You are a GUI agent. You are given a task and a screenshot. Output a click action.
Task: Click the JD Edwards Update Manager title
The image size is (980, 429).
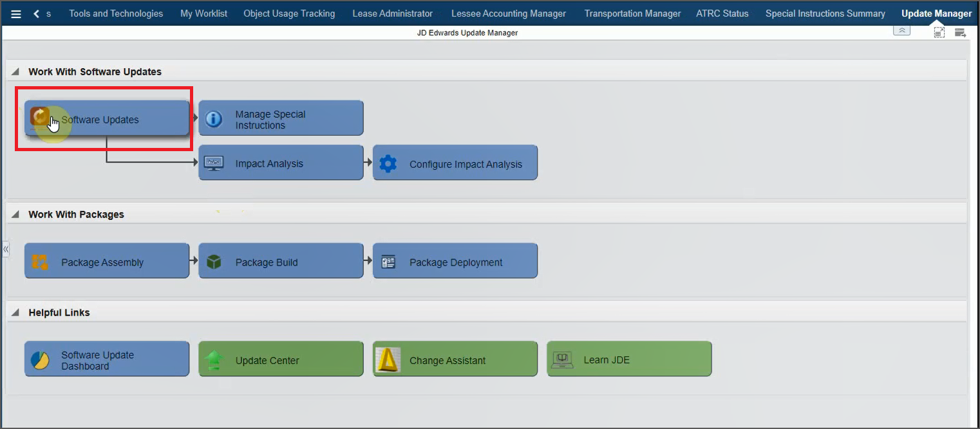467,33
